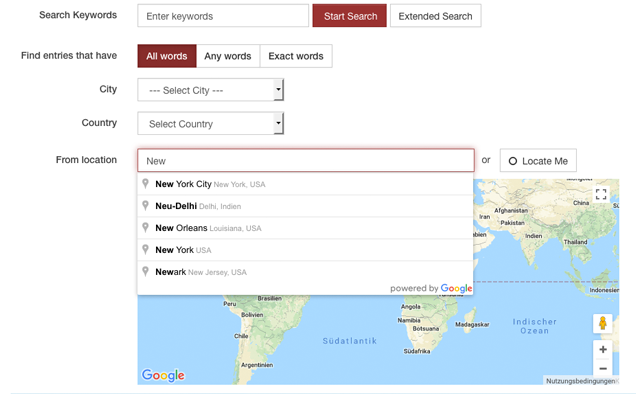
Task: Choose New Orleans, Louisiana suggestion
Action: click(305, 228)
